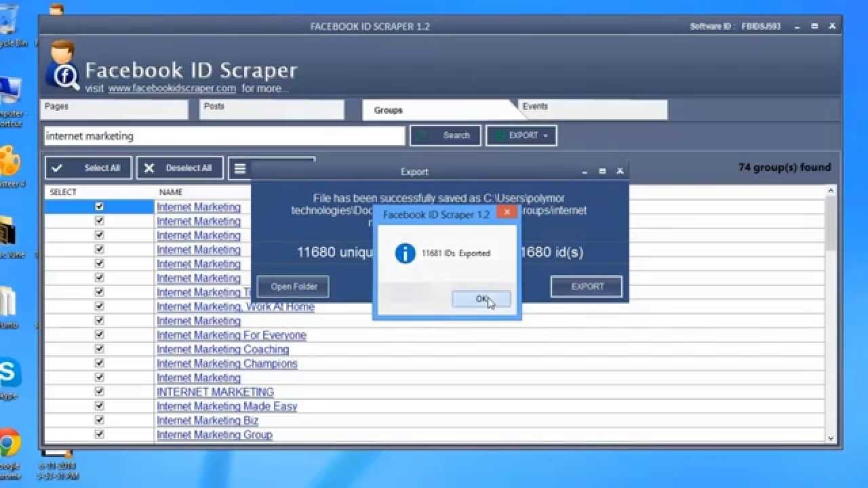Open the Internet Marketing For Everyone link

coord(231,335)
